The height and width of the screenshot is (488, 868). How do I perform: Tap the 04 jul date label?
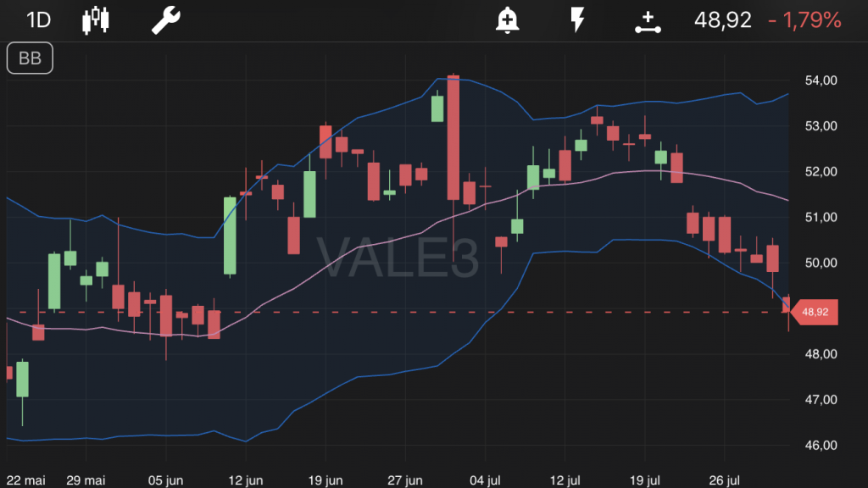pyautogui.click(x=485, y=480)
